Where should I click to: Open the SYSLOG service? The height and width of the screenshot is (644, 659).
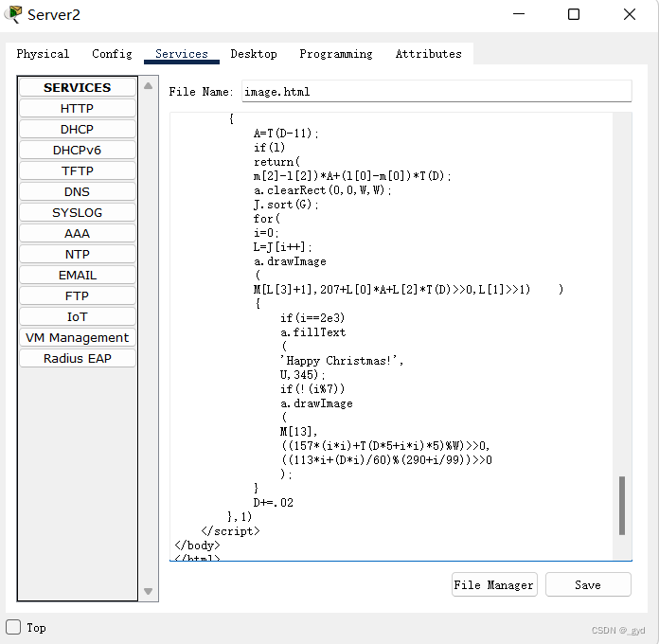coord(78,212)
